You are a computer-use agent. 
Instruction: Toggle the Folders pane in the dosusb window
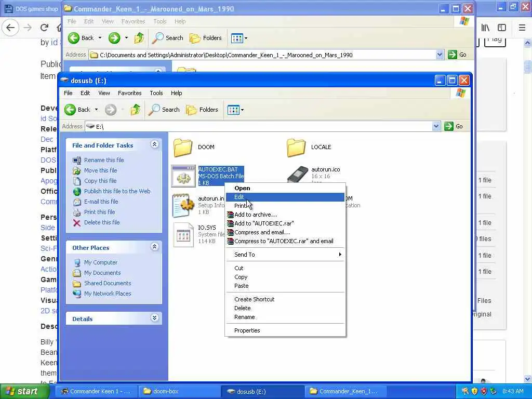click(x=202, y=110)
